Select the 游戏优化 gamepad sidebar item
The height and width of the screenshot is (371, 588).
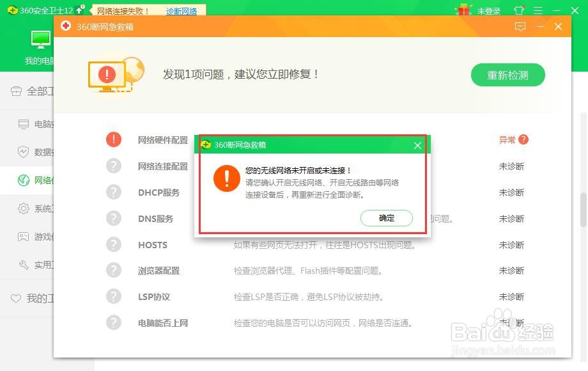(36, 237)
